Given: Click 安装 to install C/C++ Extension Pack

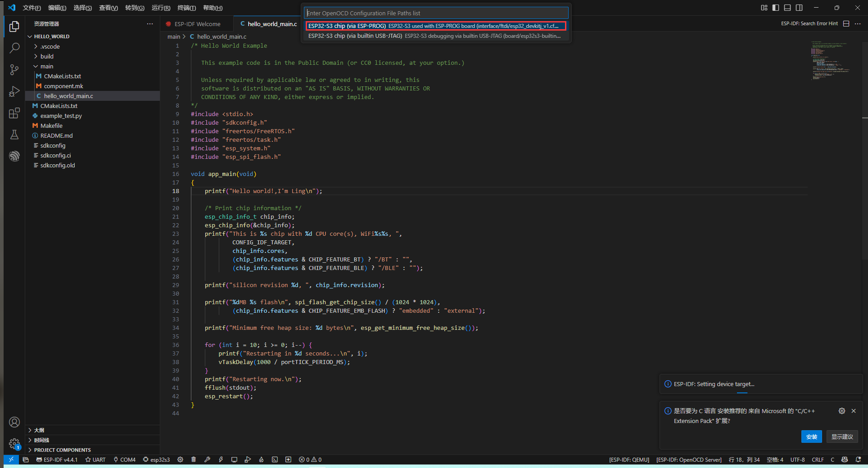Looking at the screenshot, I should 811,436.
